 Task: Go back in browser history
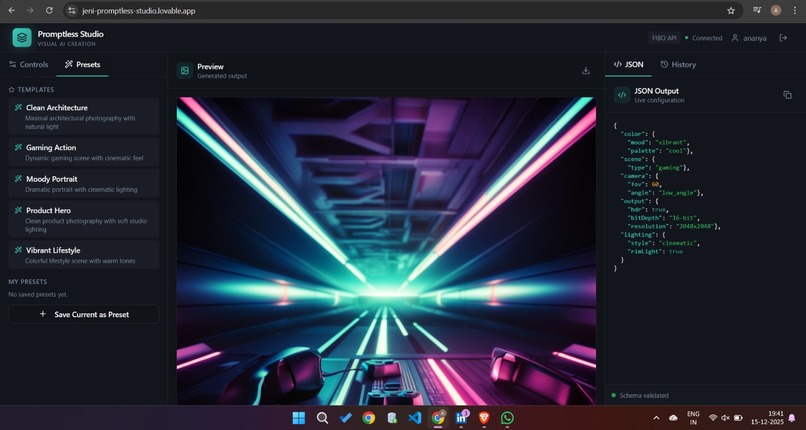(11, 10)
